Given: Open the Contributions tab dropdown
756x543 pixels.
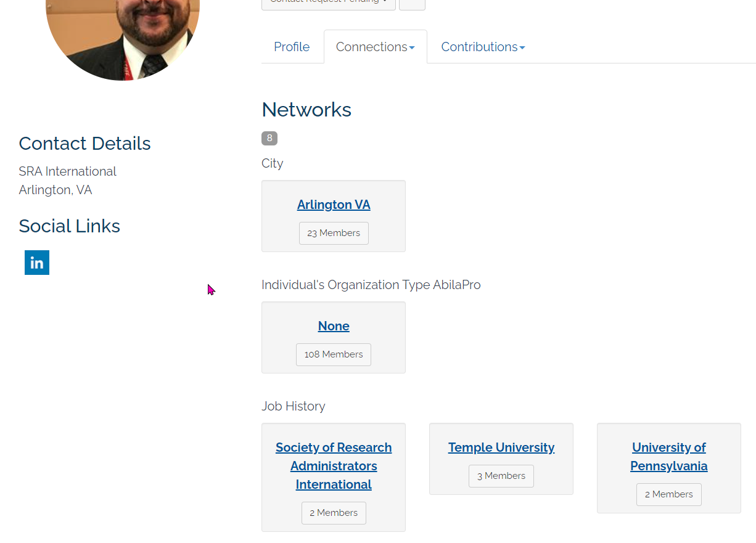Looking at the screenshot, I should [x=483, y=47].
